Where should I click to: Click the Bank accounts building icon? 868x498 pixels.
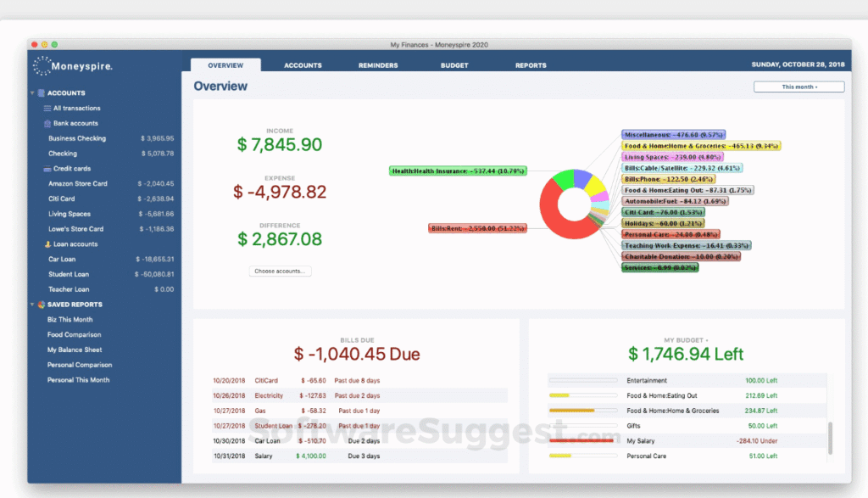tap(47, 123)
